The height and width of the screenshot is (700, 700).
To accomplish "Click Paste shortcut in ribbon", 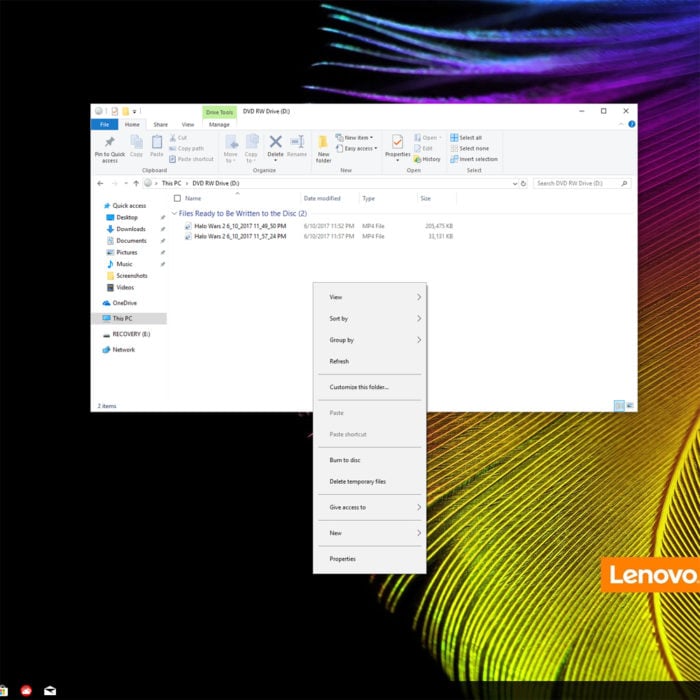I will [x=191, y=159].
